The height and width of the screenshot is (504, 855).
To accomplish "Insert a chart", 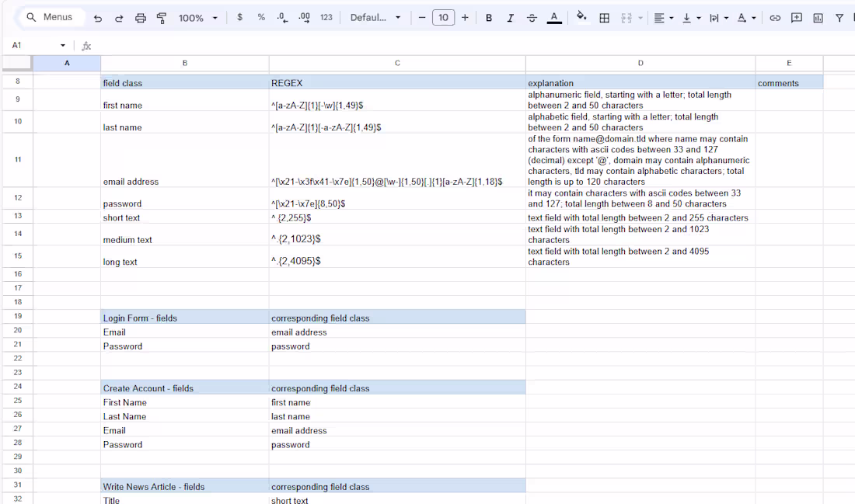I will [x=817, y=17].
